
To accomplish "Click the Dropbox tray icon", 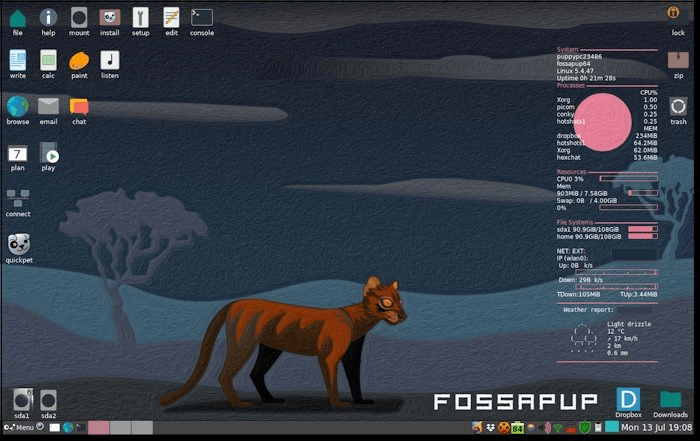I will pos(491,428).
